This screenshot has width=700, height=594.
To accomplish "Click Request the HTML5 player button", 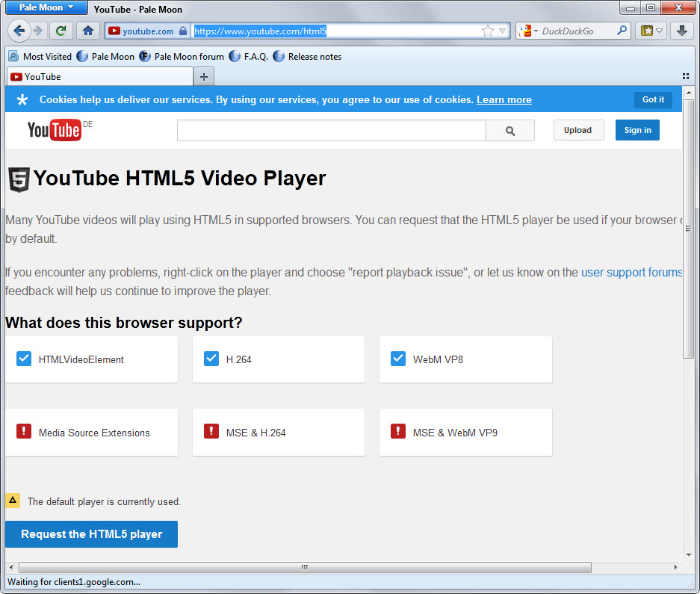I will [x=92, y=534].
